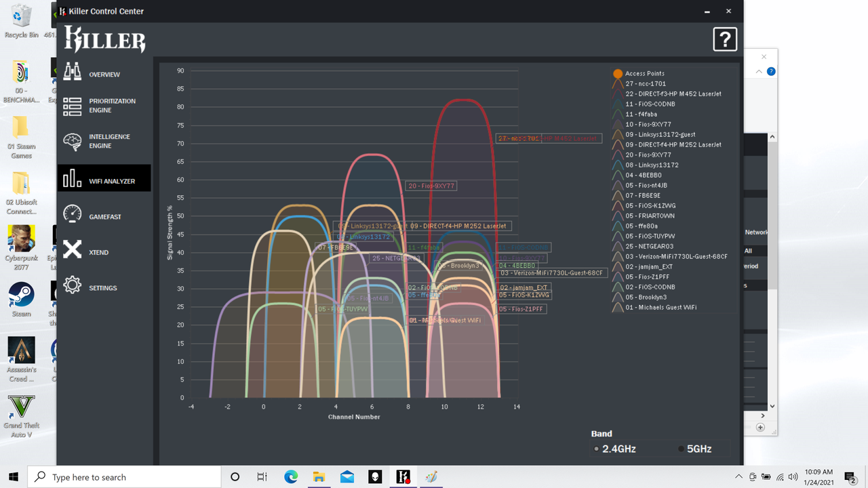Open the Grand Theft Auto V shortcut

[21, 415]
